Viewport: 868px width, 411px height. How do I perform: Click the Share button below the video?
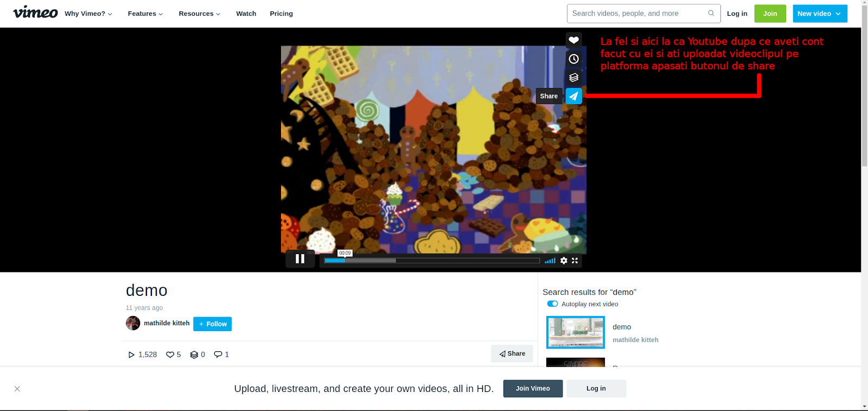click(512, 353)
